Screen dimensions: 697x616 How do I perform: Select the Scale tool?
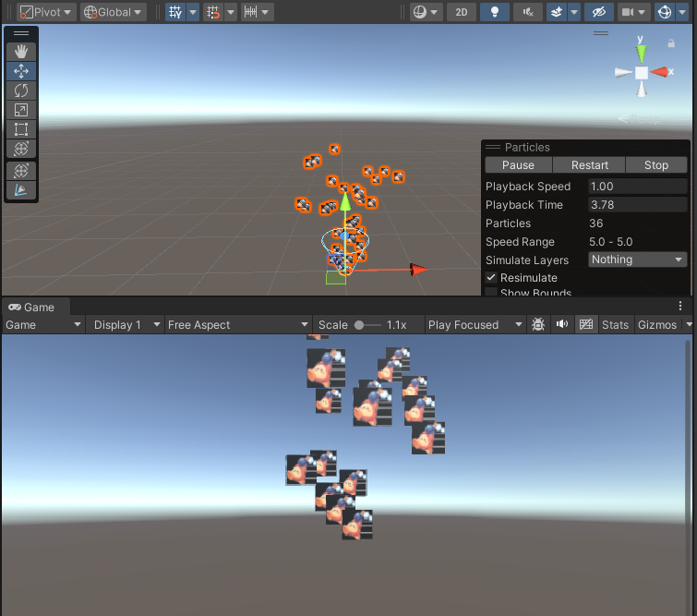[21, 110]
